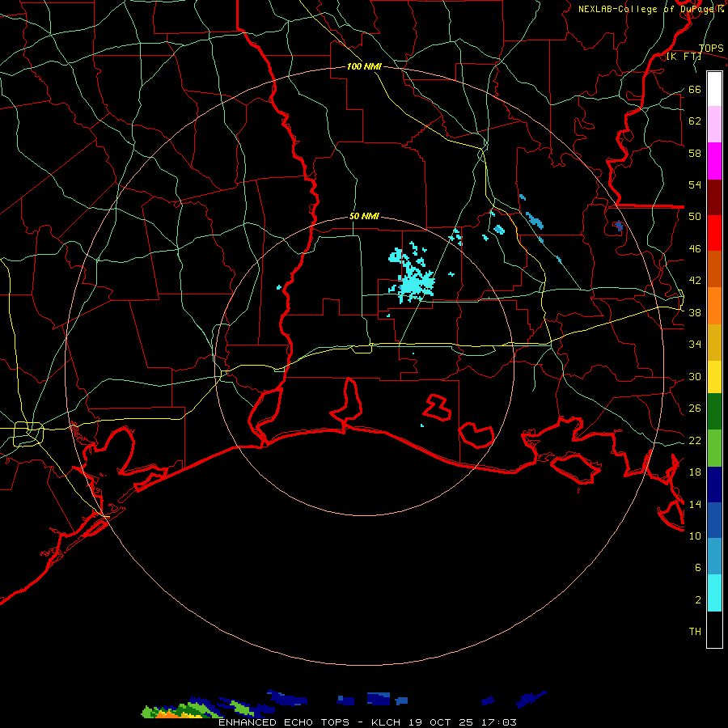Click the light orange legend swatch

(714, 306)
